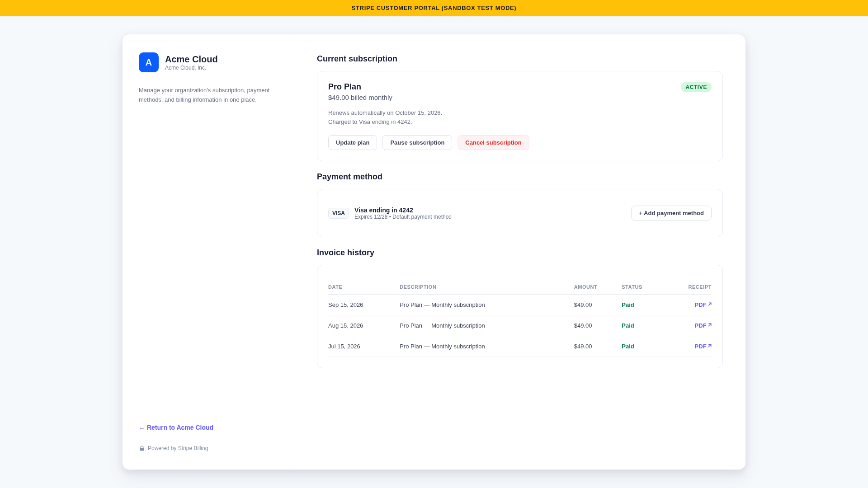This screenshot has height=488, width=868.
Task: Click the 'Visa ending in 4242' label
Action: (x=384, y=210)
